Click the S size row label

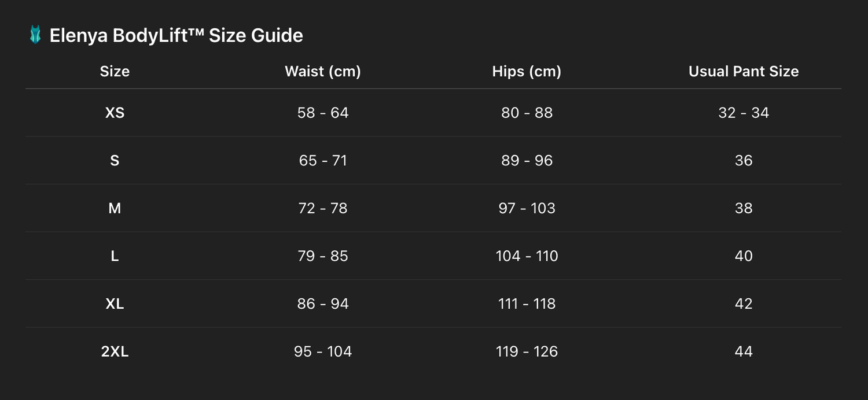tap(115, 160)
